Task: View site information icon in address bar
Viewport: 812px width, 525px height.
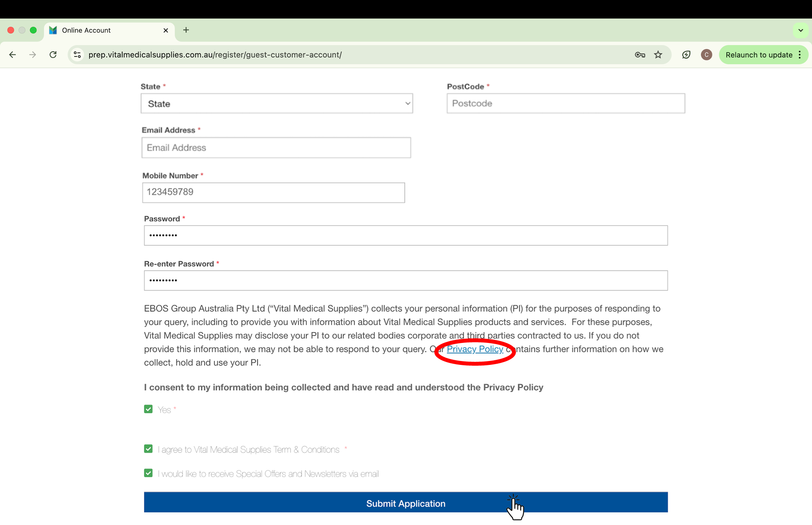Action: (x=77, y=55)
